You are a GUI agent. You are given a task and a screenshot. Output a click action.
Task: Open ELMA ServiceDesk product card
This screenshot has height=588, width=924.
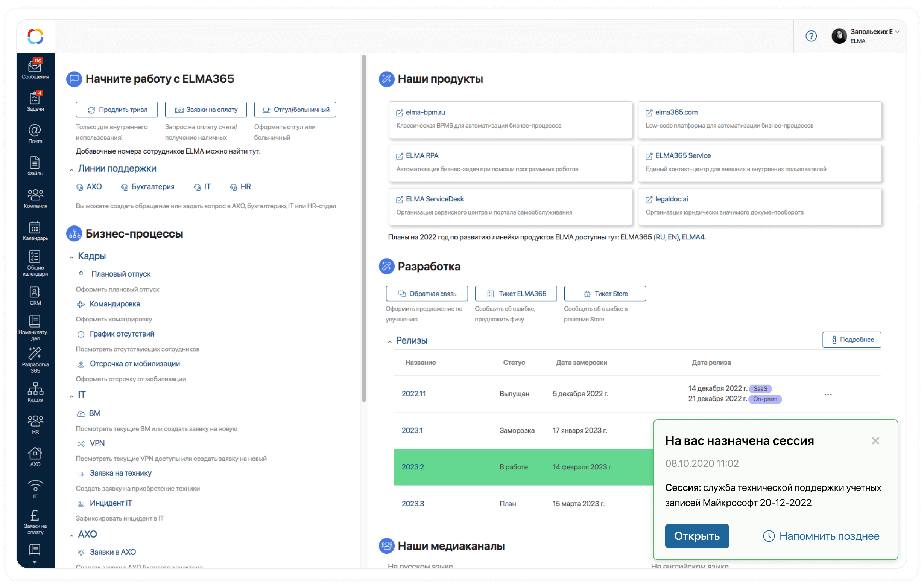[511, 207]
